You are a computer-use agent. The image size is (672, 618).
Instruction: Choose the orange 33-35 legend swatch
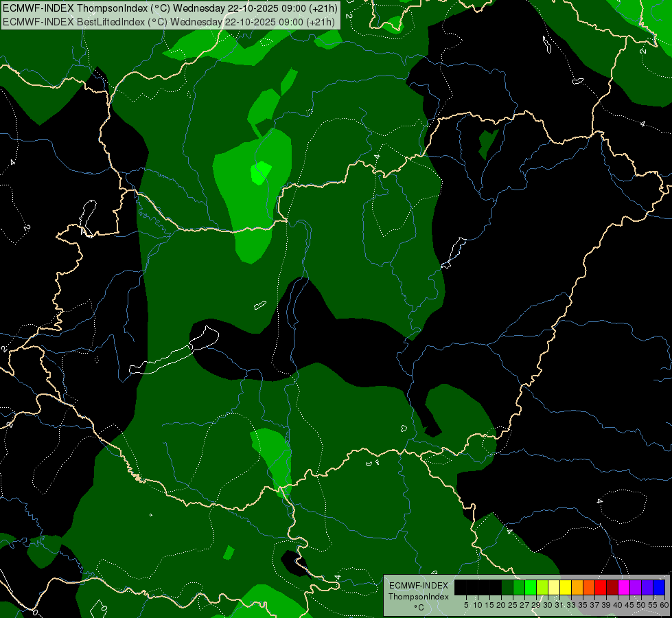point(577,587)
